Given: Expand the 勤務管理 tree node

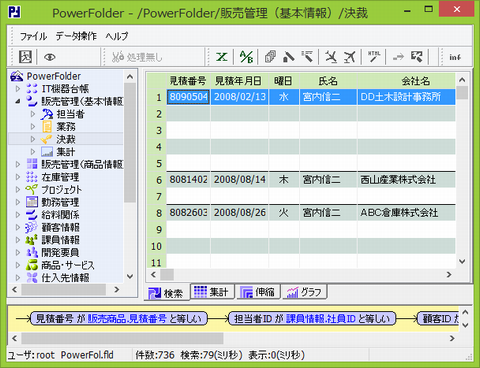Looking at the screenshot, I should (18, 202).
